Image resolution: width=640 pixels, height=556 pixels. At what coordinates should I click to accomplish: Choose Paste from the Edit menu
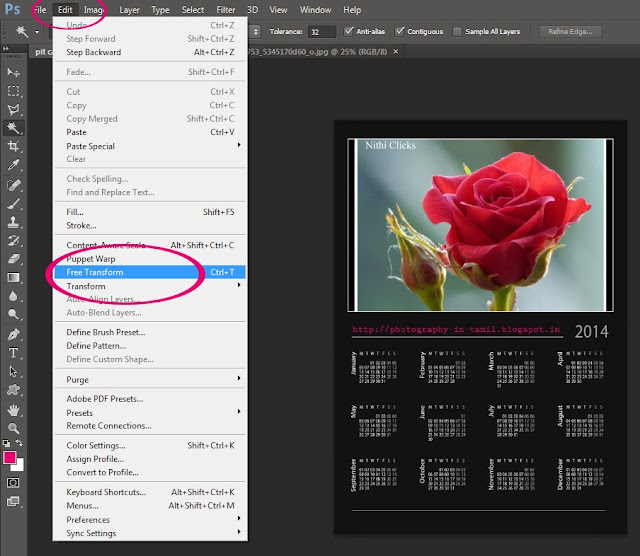click(150, 132)
